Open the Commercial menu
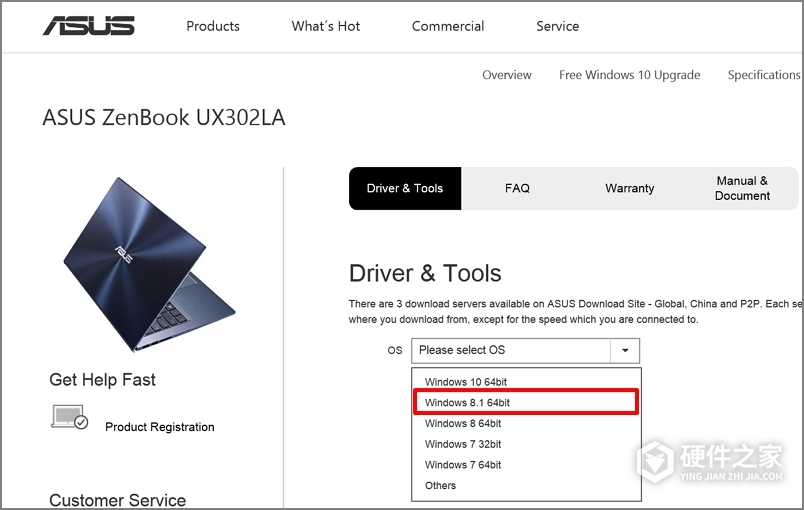Image resolution: width=804 pixels, height=510 pixels. click(x=448, y=26)
